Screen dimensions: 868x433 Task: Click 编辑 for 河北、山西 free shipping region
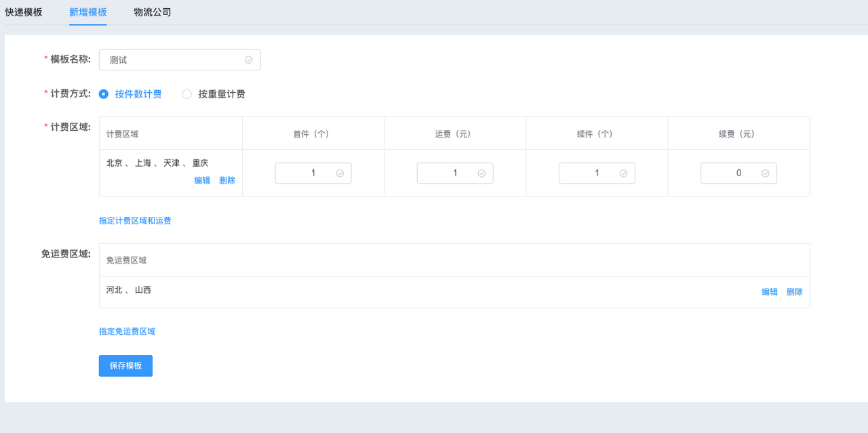click(770, 292)
